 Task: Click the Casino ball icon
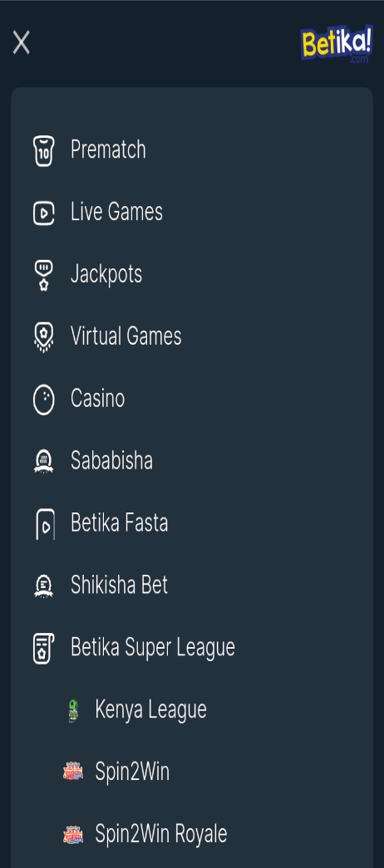tap(44, 400)
